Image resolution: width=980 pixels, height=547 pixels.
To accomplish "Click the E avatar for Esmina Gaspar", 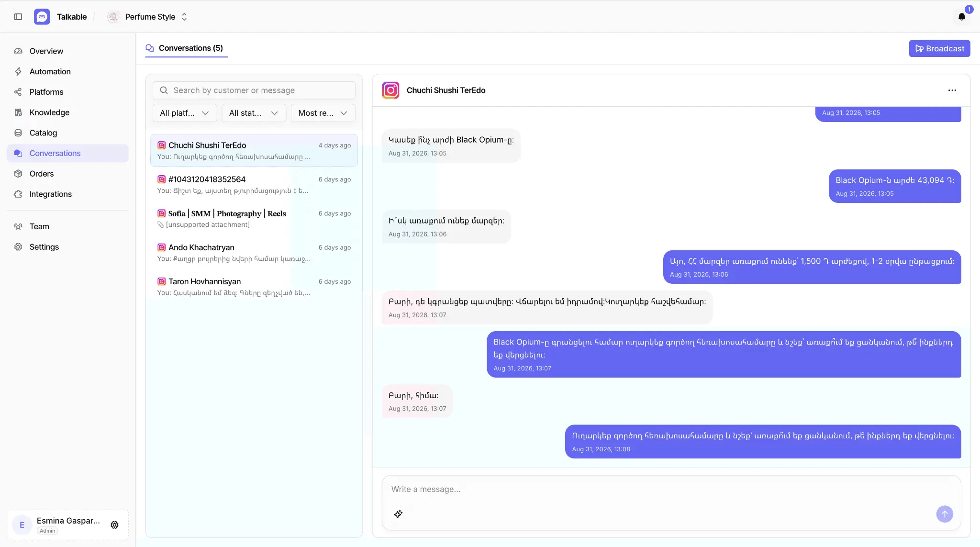I will (22, 525).
